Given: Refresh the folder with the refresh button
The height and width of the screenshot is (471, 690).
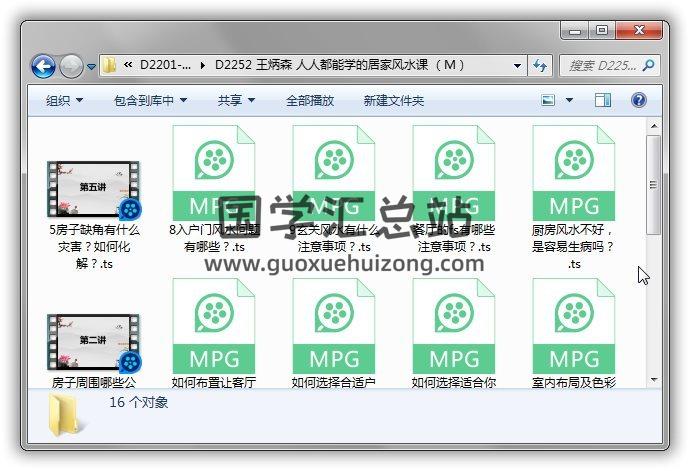Looking at the screenshot, I should 540,66.
